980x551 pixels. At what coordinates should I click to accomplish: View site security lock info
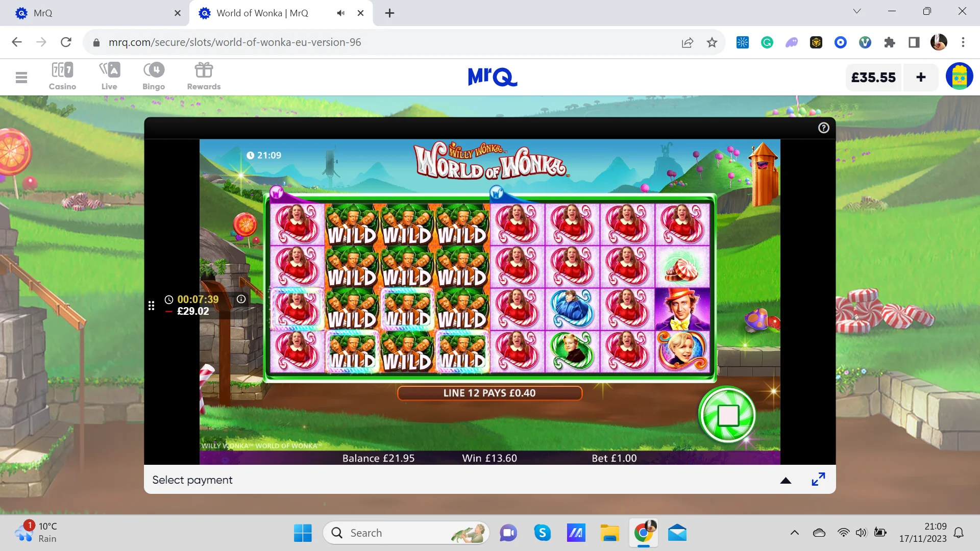pos(96,42)
